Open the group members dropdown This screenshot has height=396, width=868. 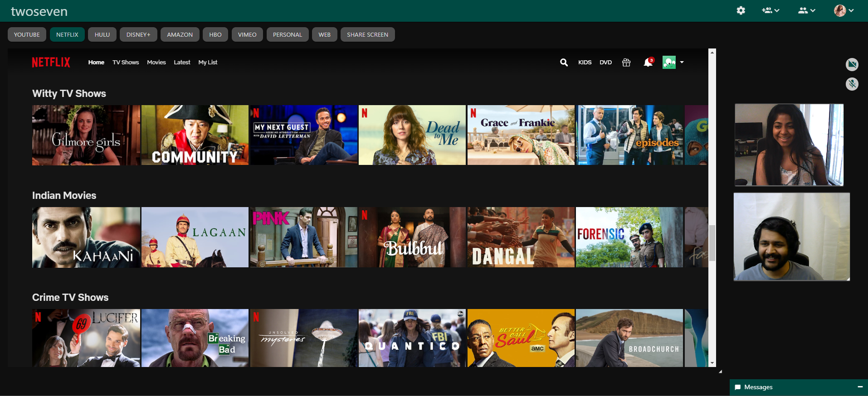coord(807,10)
